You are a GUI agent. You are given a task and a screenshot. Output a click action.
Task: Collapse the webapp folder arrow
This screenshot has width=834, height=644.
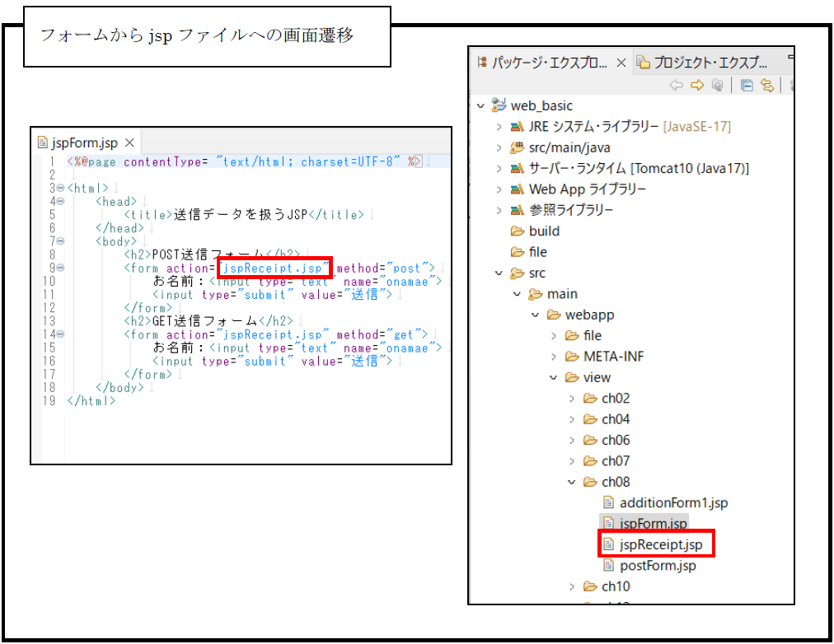[x=536, y=315]
